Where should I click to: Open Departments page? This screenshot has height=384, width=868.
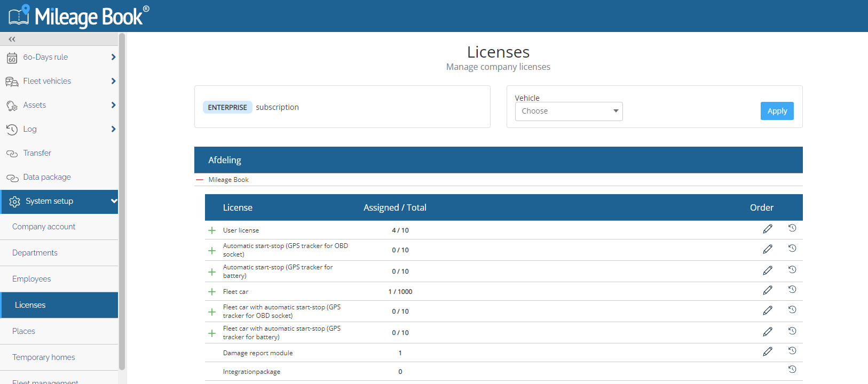coord(59,253)
